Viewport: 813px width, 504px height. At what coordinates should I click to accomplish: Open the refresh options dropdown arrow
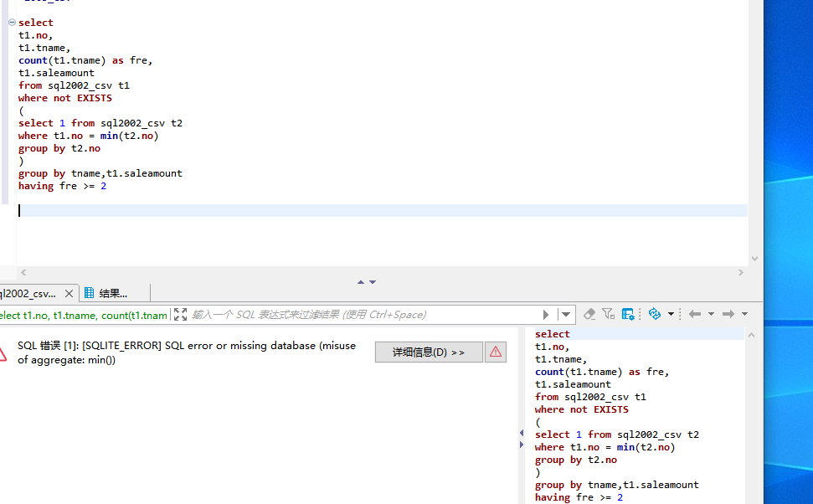pos(671,314)
